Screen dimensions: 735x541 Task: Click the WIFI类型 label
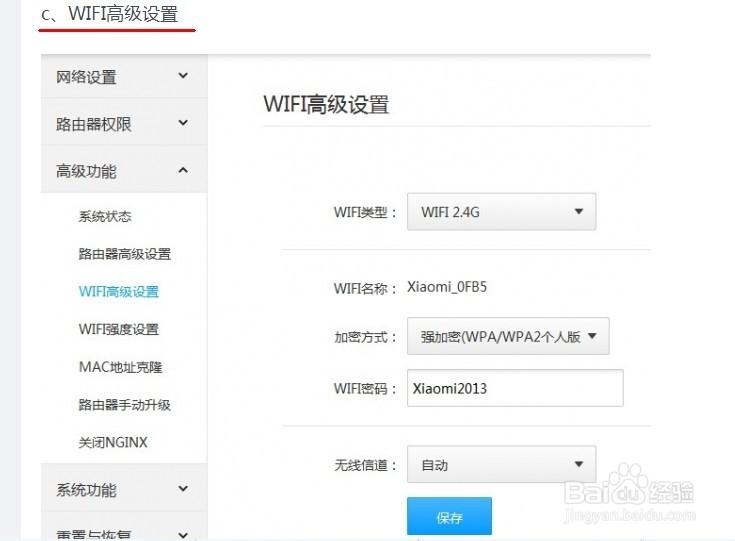(x=365, y=212)
